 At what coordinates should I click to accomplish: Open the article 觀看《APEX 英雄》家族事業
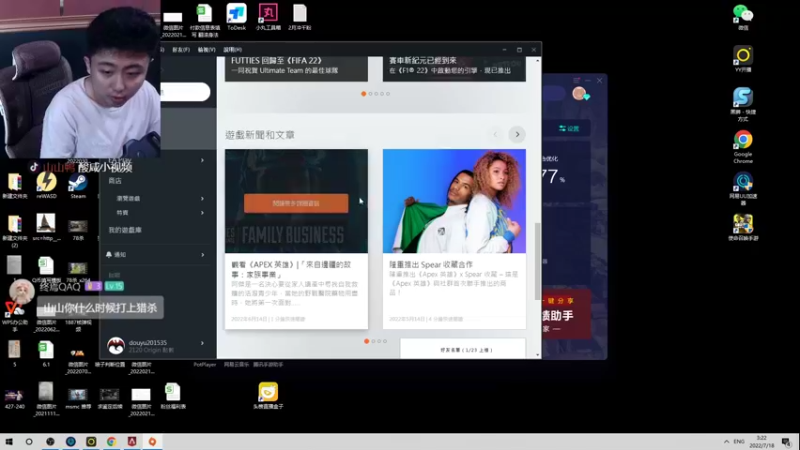[296, 239]
